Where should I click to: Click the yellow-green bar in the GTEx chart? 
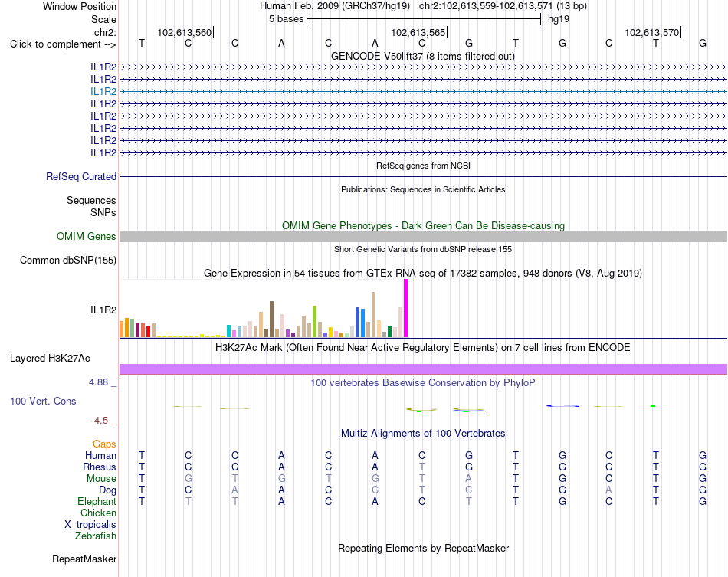tap(314, 321)
